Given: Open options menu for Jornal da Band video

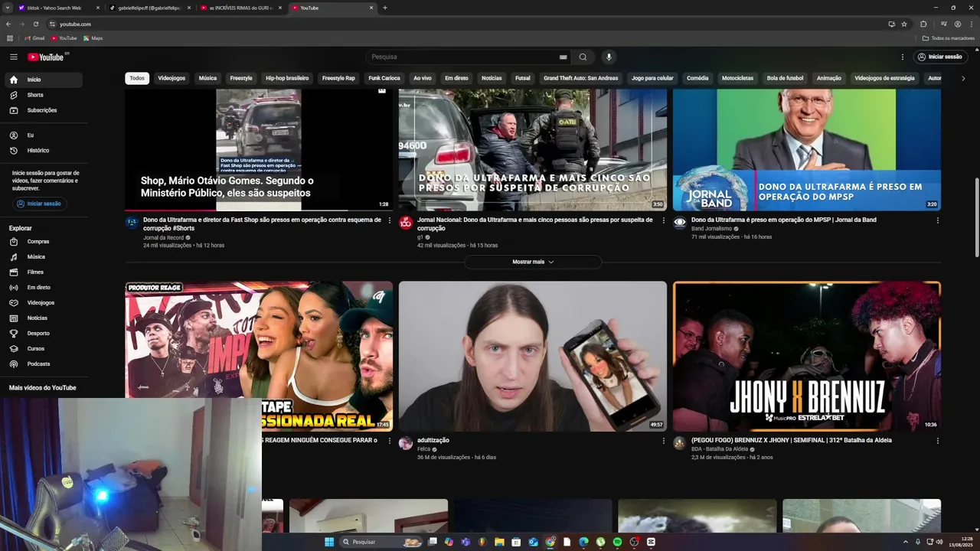Looking at the screenshot, I should 937,220.
